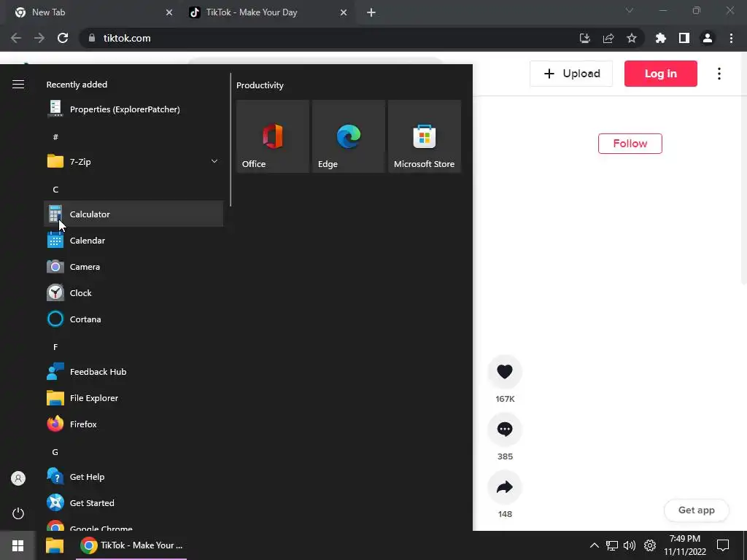Screen dimensions: 747x560
Task: Open Properties (ExplorerPatcher) entry
Action: click(133, 109)
